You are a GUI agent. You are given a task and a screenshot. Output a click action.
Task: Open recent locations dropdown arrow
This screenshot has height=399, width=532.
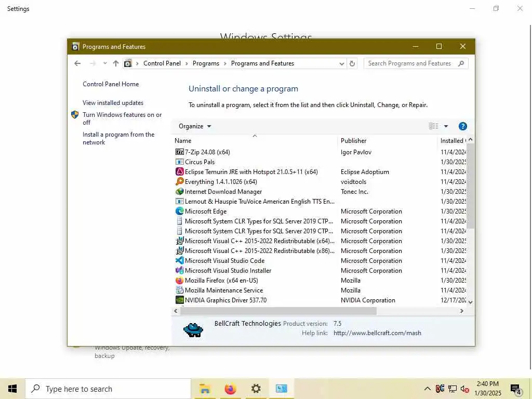coord(105,63)
